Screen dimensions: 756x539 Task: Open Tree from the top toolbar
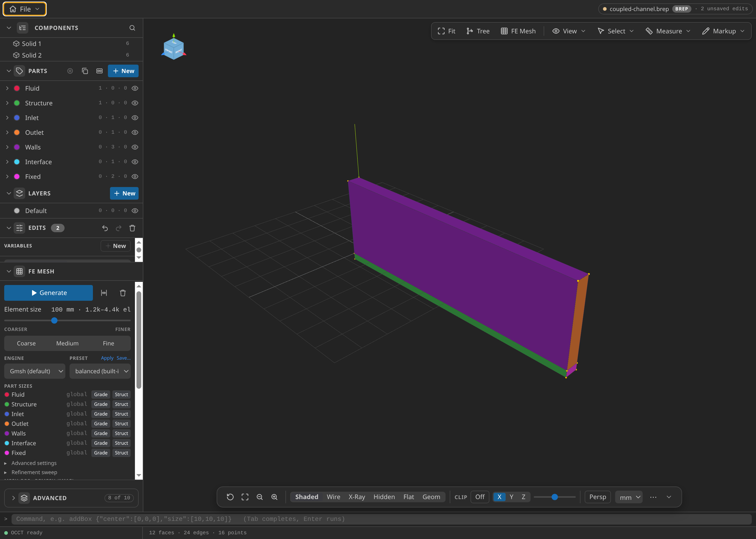[x=478, y=31]
